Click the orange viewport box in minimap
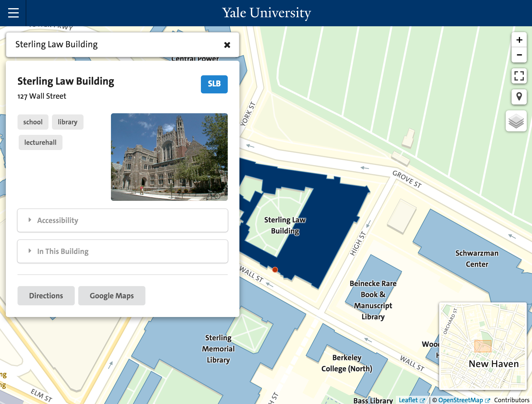532x404 pixels. [x=483, y=346]
